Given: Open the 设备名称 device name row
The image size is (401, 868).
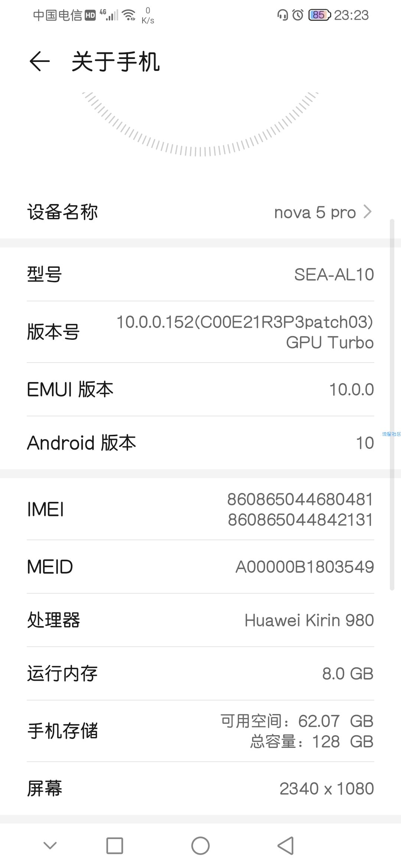Looking at the screenshot, I should pyautogui.click(x=200, y=212).
